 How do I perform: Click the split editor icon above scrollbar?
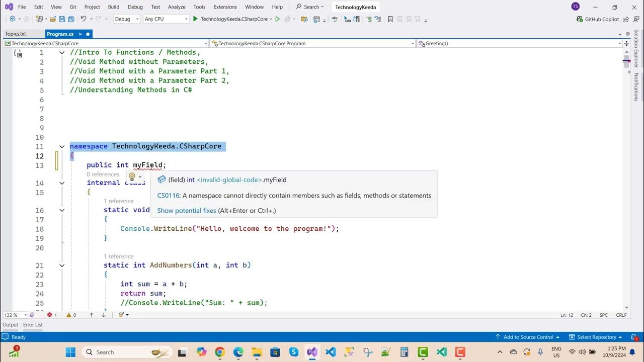(627, 43)
